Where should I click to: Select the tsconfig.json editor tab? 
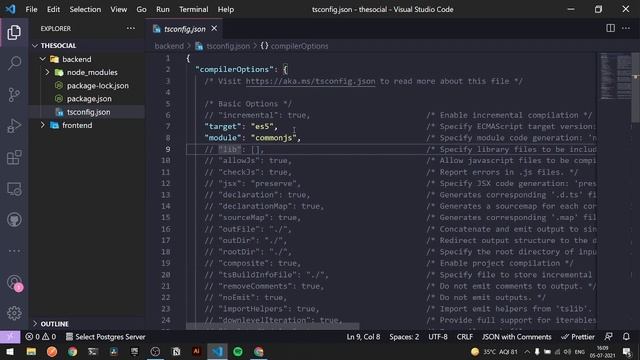(x=184, y=29)
